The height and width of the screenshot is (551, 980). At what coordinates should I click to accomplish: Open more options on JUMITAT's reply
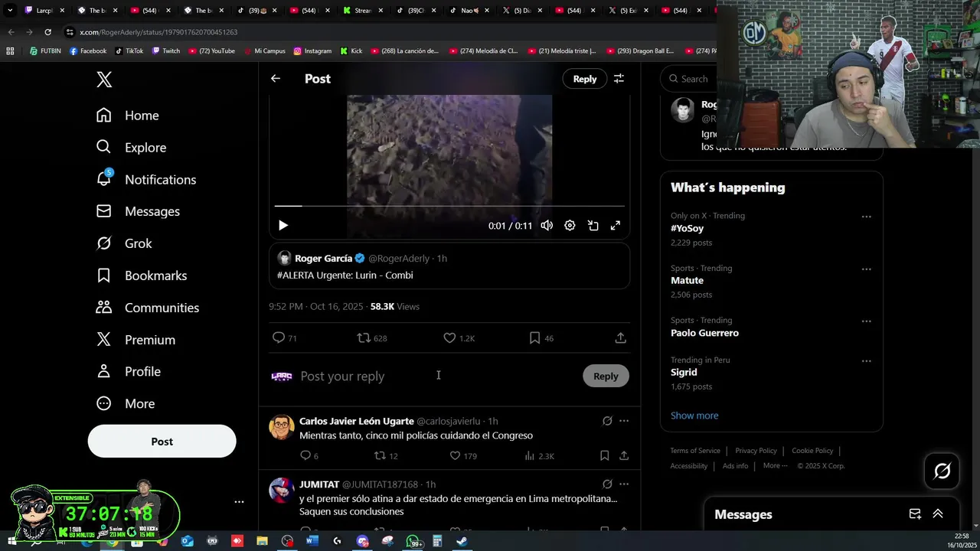tap(624, 484)
